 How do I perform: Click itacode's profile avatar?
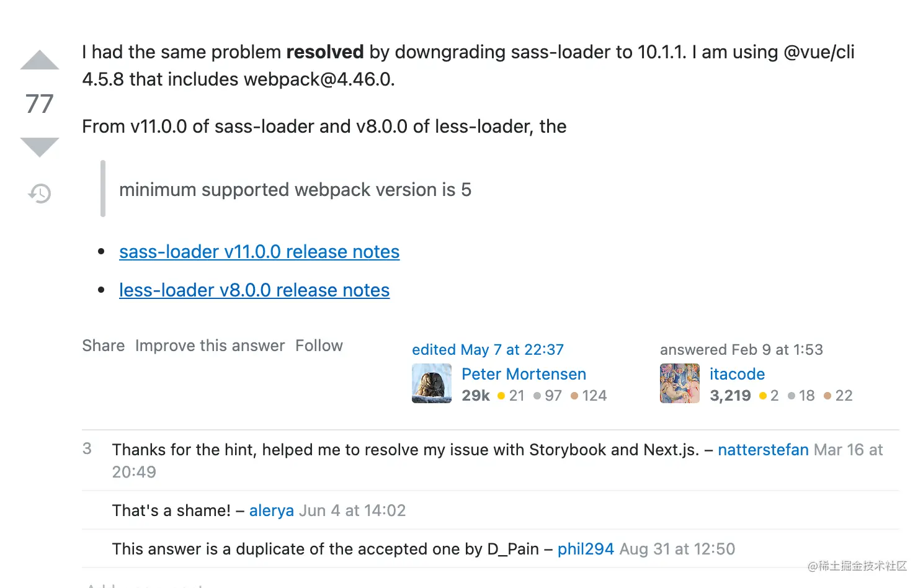[x=679, y=383]
